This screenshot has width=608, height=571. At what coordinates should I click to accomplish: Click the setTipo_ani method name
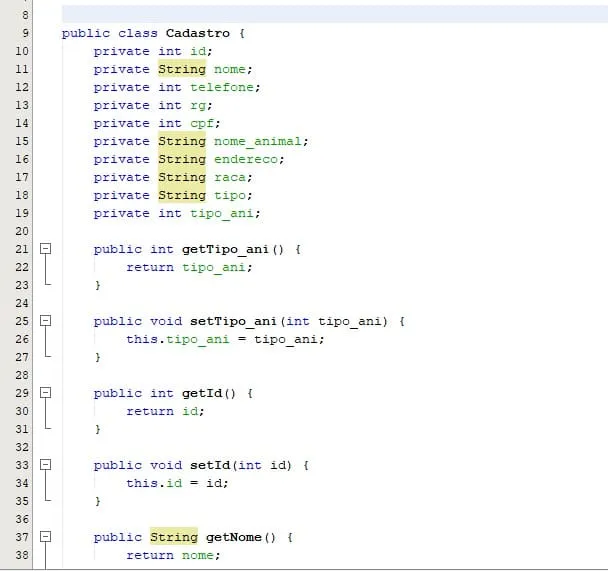[x=233, y=321]
